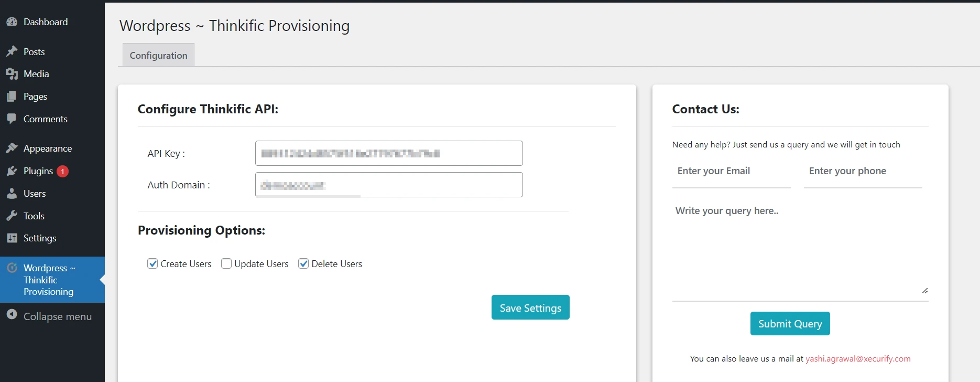
Task: Open the yashi.agrawal@xecurify.com email link
Action: [858, 359]
